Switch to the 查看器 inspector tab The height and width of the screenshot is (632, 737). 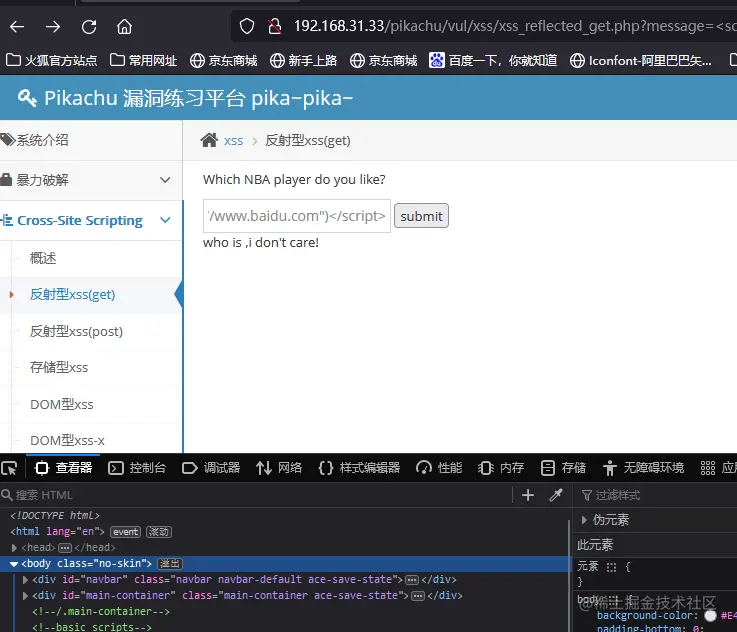coord(63,468)
